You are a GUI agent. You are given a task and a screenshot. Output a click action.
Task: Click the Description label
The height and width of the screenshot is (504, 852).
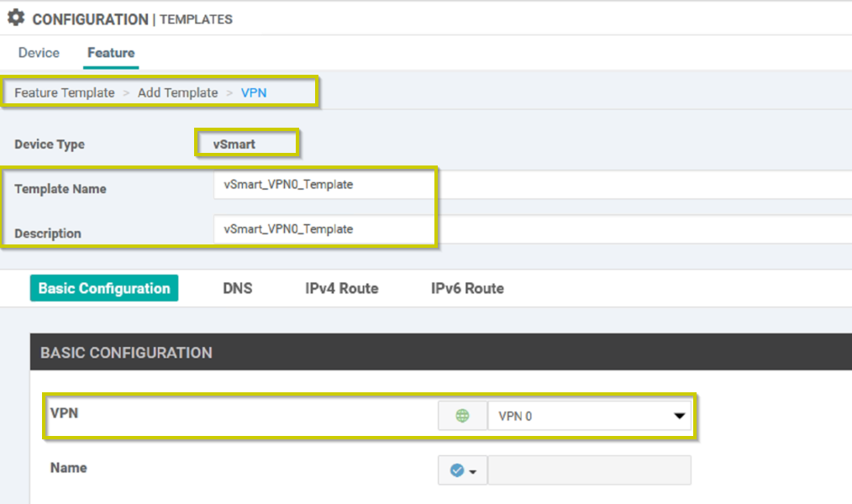(x=48, y=234)
